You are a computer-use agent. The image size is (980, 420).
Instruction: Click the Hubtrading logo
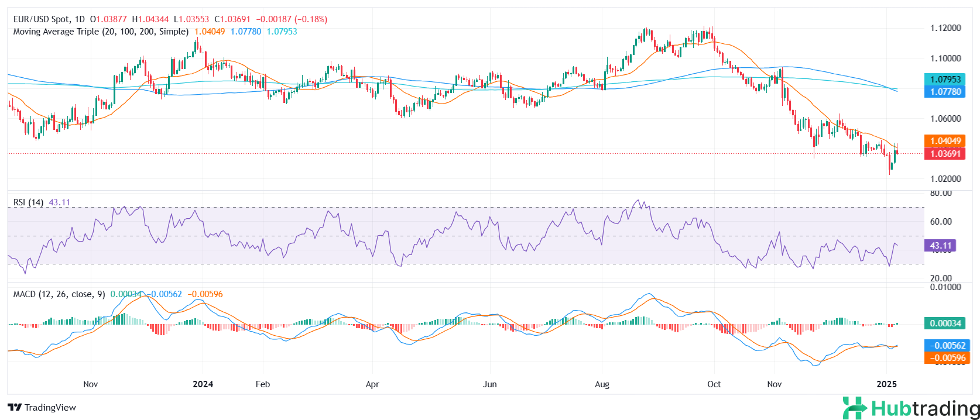(x=910, y=408)
